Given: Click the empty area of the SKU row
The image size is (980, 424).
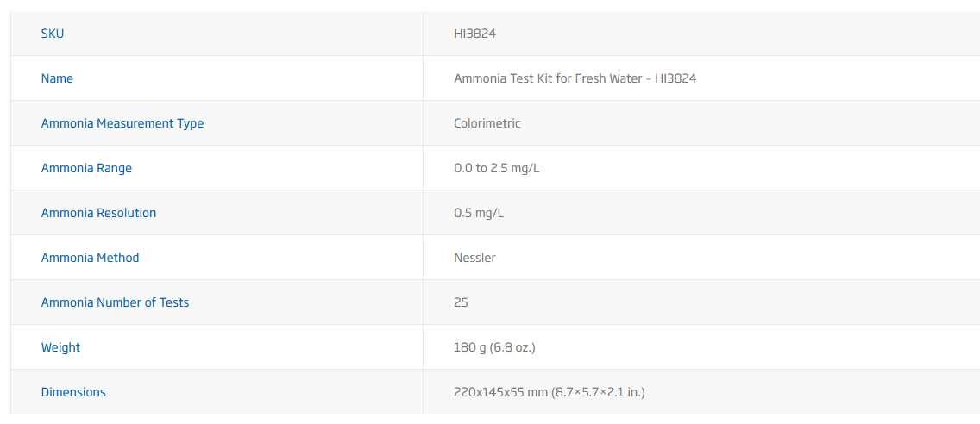Looking at the screenshot, I should point(733,34).
